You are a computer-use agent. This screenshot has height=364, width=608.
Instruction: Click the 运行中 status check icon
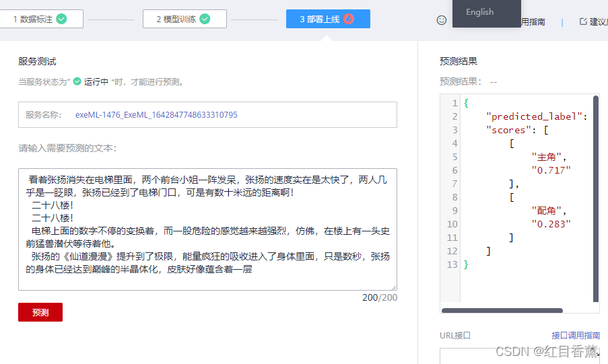pos(77,81)
